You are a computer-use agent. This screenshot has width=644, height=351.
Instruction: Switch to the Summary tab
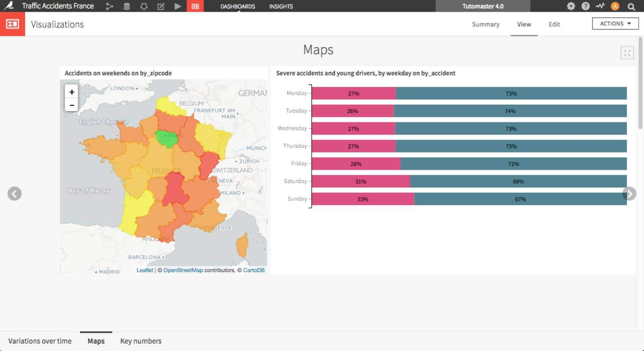[485, 24]
